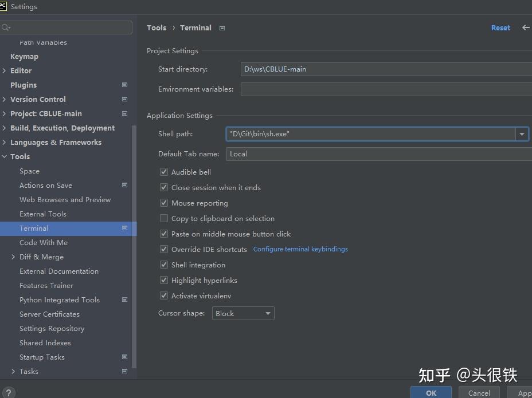
Task: Expand Project: CBLUE-main node
Action: (4, 113)
